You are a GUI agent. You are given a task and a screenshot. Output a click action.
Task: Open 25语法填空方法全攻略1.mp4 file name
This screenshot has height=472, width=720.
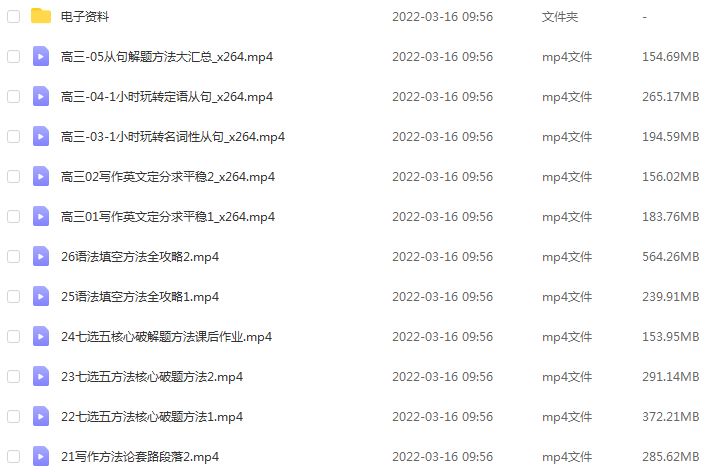pos(140,297)
